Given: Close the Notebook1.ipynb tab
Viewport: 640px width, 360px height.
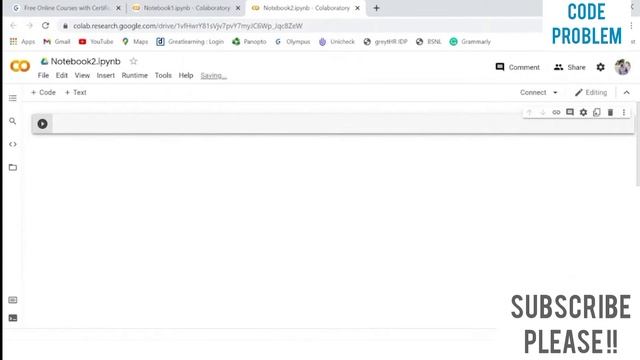Looking at the screenshot, I should pos(238,8).
